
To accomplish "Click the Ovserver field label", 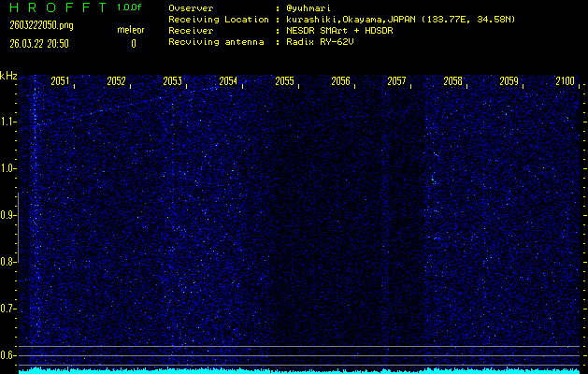I will pos(191,8).
